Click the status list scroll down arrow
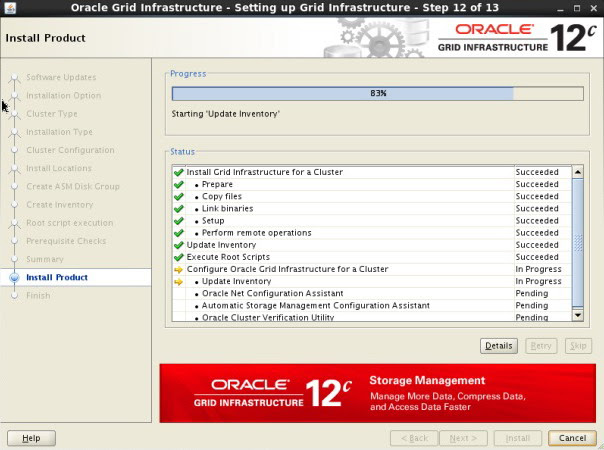604x450 pixels. pos(577,315)
